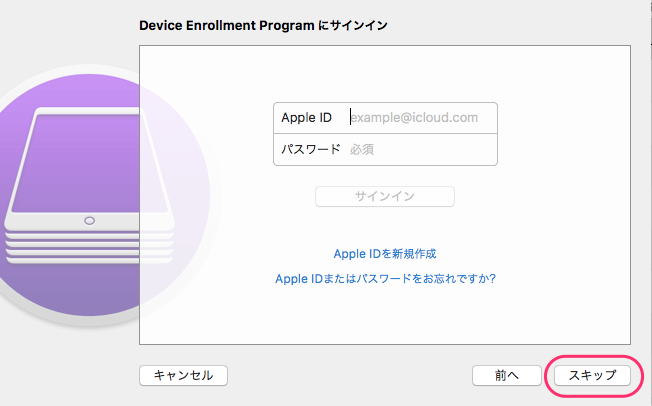Skip sign-in with the スキップ button
The width and height of the screenshot is (652, 406).
coord(592,375)
